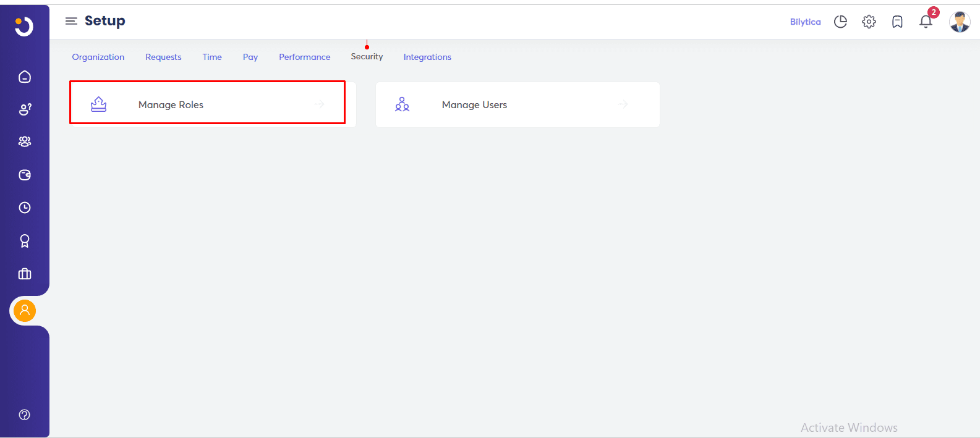Open the settings gear icon in the header
This screenshot has width=980, height=438.
pyautogui.click(x=869, y=22)
